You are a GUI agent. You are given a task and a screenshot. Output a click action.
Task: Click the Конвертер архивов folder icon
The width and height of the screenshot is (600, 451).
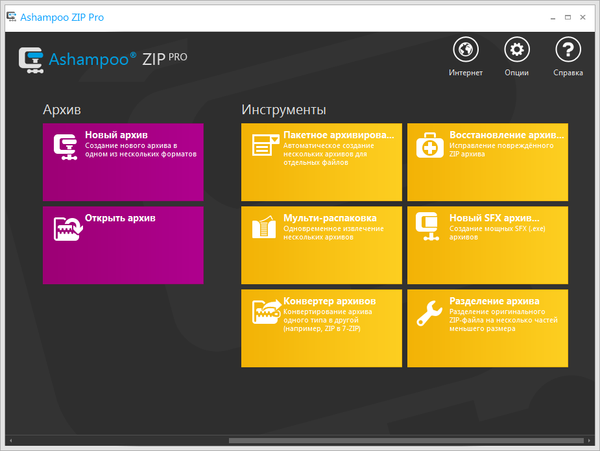266,310
